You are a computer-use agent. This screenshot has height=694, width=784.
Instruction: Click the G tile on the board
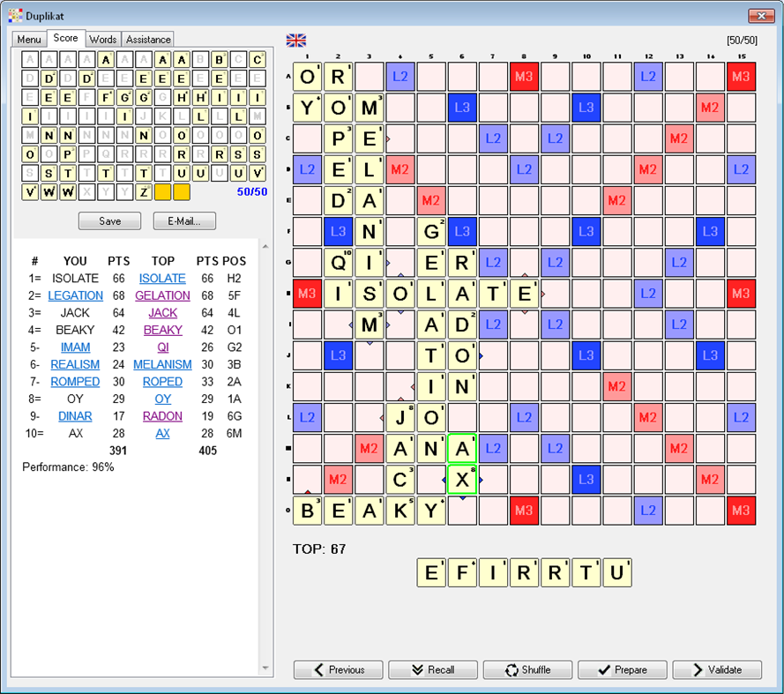pyautogui.click(x=431, y=232)
